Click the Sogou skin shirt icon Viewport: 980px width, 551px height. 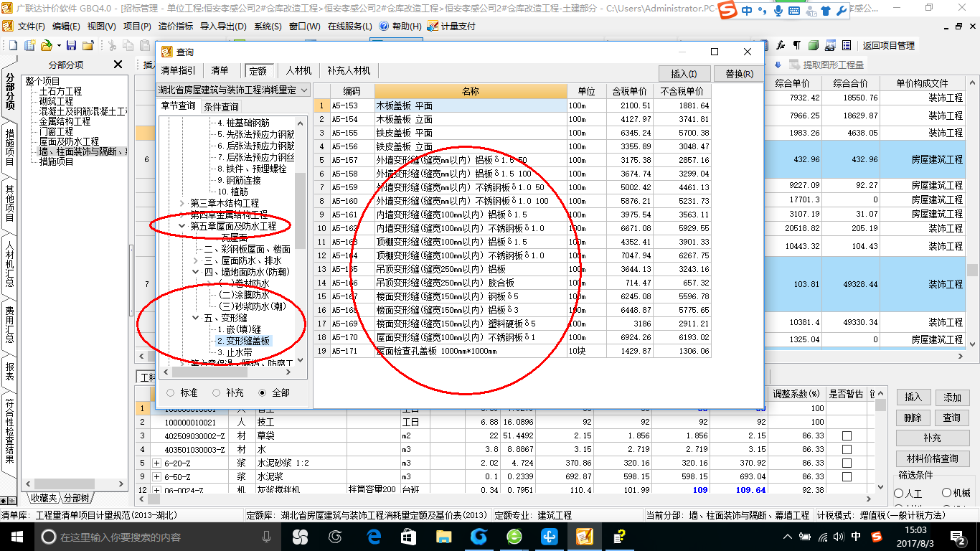(x=826, y=11)
